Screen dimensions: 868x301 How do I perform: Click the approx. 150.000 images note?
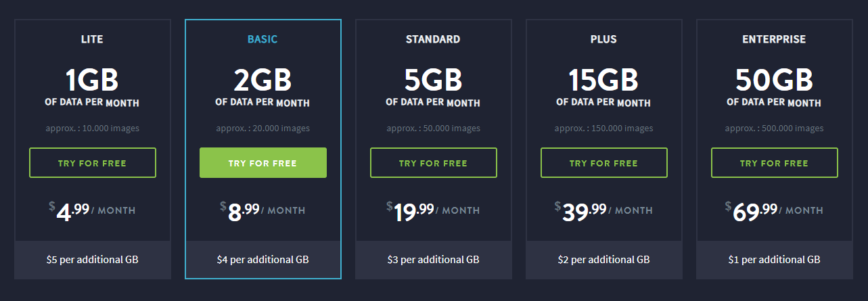pyautogui.click(x=604, y=129)
